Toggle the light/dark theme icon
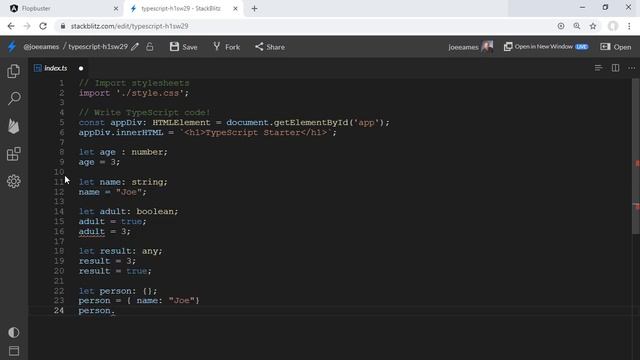The width and height of the screenshot is (640, 360). point(13,332)
